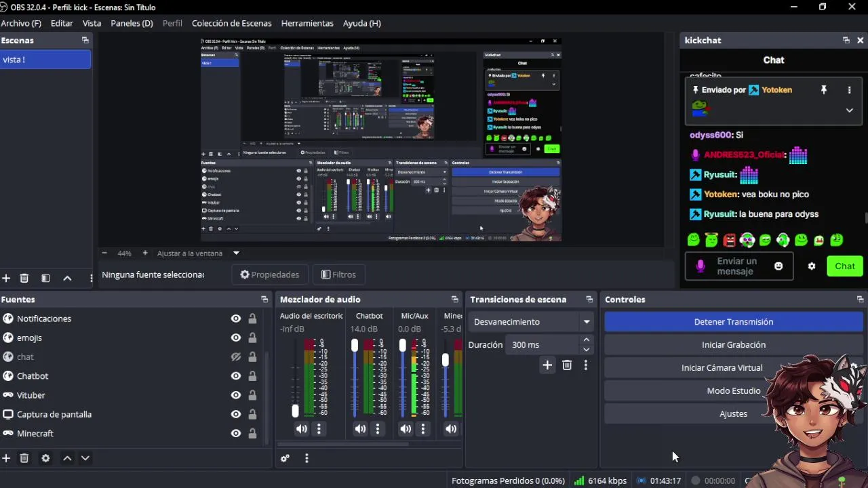868x488 pixels.
Task: Open pinned message three-dot menu
Action: click(849, 90)
